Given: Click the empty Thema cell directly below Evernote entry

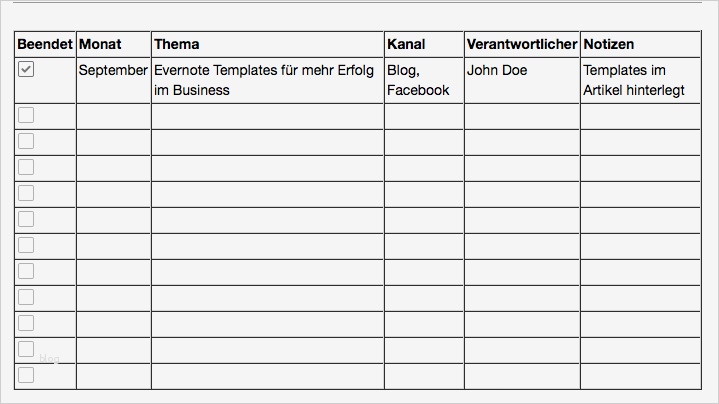Looking at the screenshot, I should click(x=267, y=116).
